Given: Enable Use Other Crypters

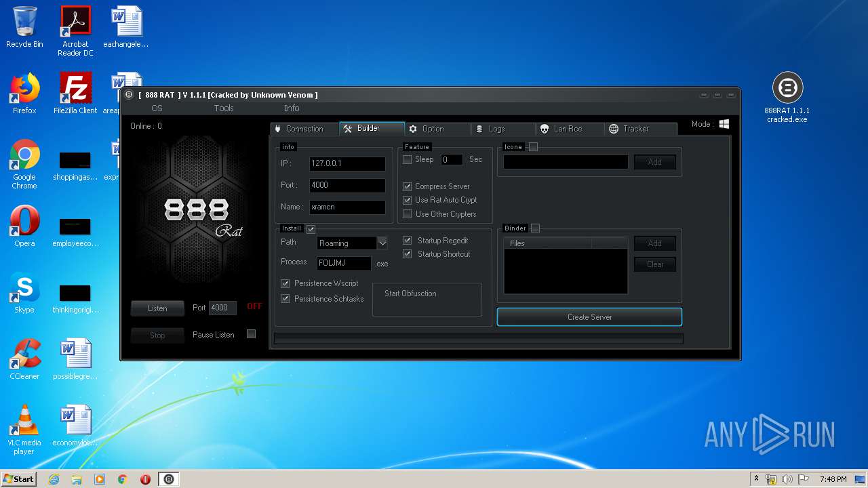Looking at the screenshot, I should pyautogui.click(x=407, y=214).
